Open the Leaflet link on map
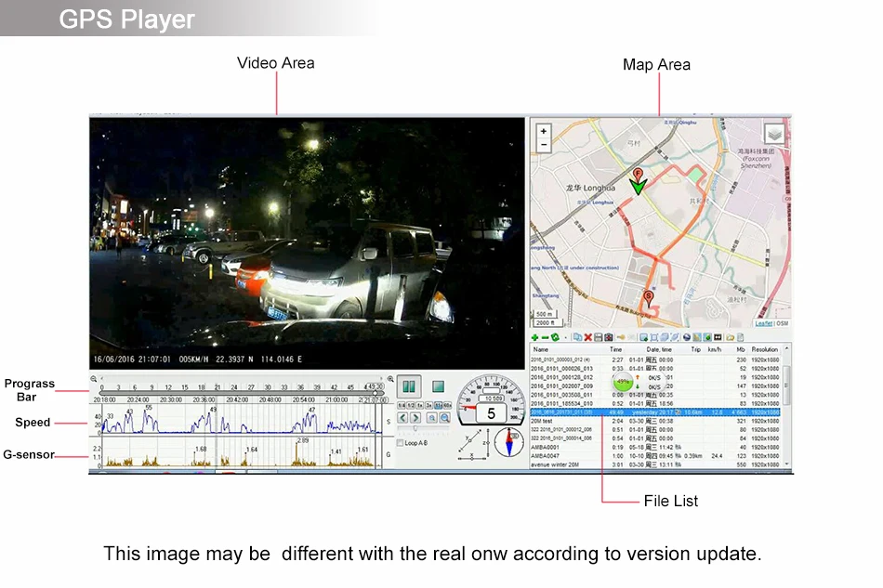This screenshot has height=588, width=883. click(764, 323)
